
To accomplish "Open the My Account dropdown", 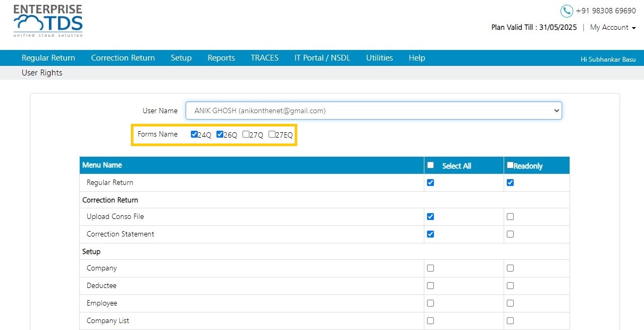I will coord(613,28).
